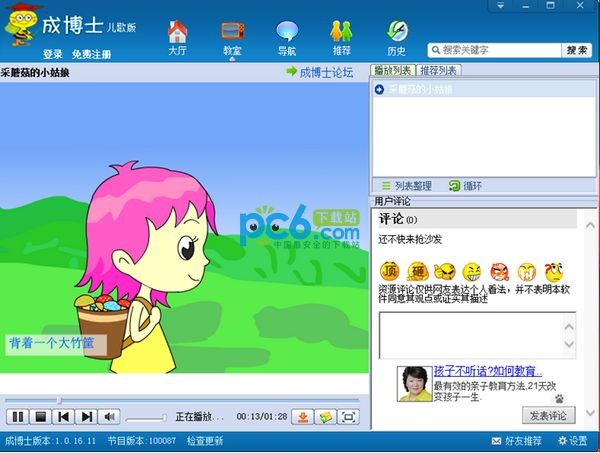The image size is (600, 453).
Task: Open 设置 settings gear
Action: (x=572, y=441)
